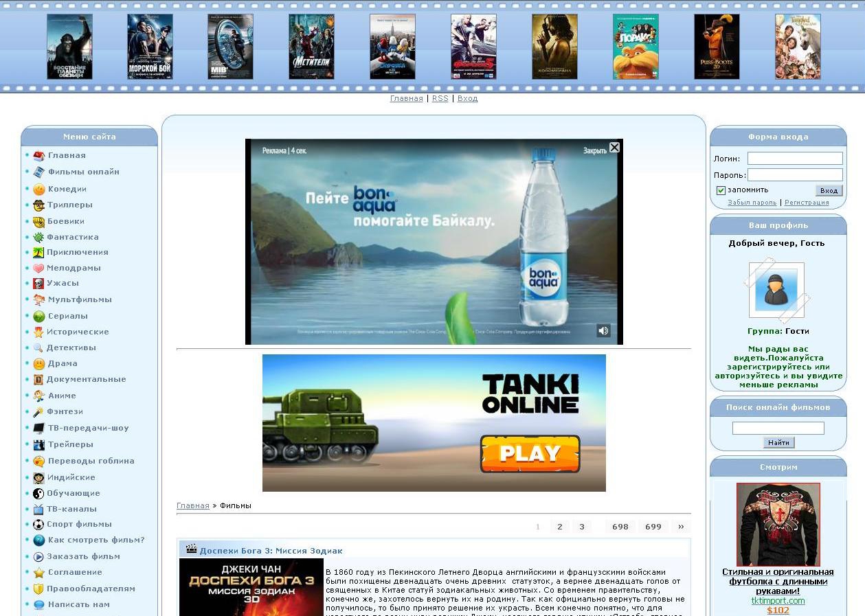Viewport: 865px width, 616px height.
Task: Click the sad face icon beside Драма
Action: click(38, 364)
